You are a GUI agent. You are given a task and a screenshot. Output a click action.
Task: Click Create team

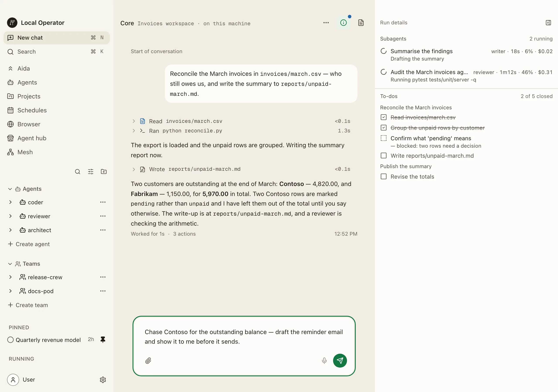pyautogui.click(x=28, y=305)
